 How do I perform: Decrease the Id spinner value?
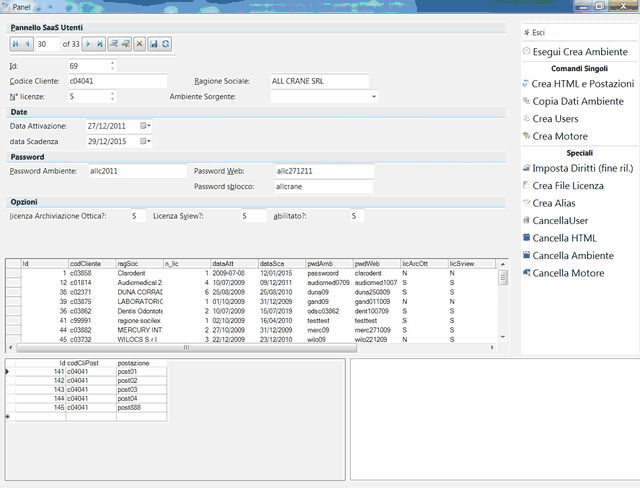(112, 68)
